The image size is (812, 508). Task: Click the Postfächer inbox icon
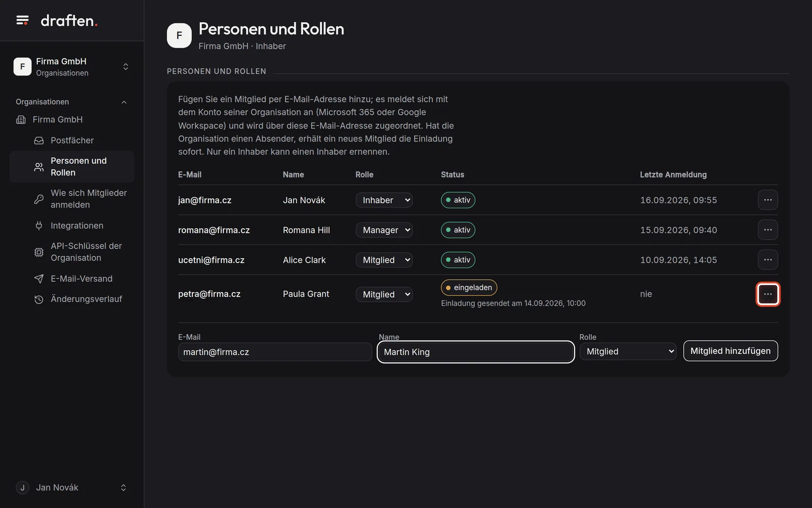point(39,140)
